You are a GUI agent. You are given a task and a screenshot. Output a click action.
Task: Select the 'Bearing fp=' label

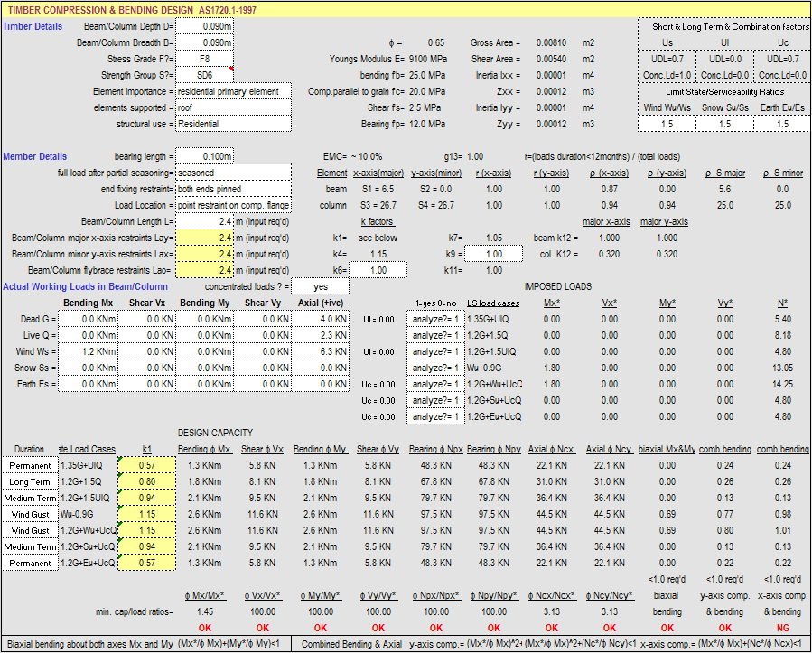[x=383, y=124]
